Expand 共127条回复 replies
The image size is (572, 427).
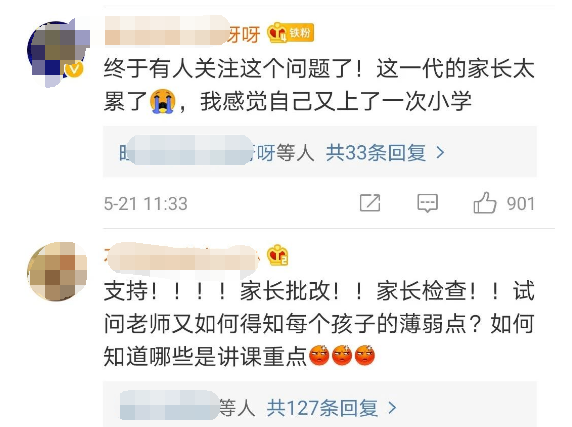pyautogui.click(x=322, y=408)
